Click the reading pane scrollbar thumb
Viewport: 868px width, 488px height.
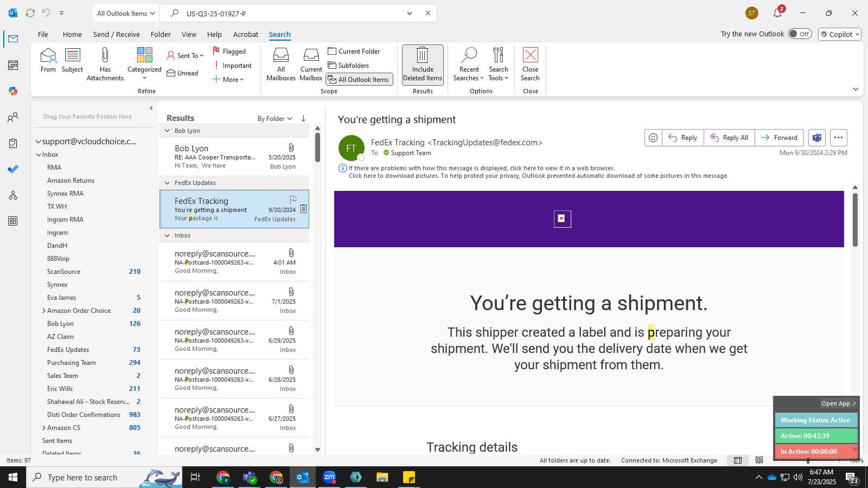point(855,220)
